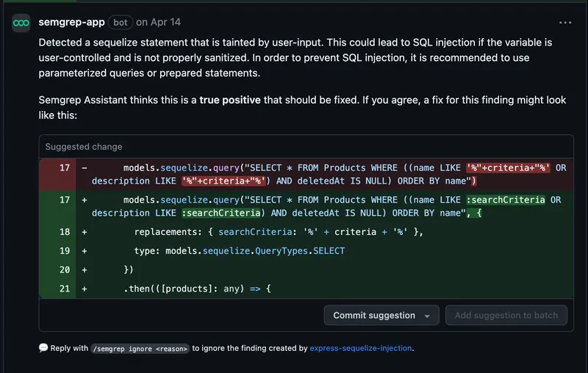Click the 'type: models.sequelize.QueryTypes.SELECT' line

click(240, 250)
